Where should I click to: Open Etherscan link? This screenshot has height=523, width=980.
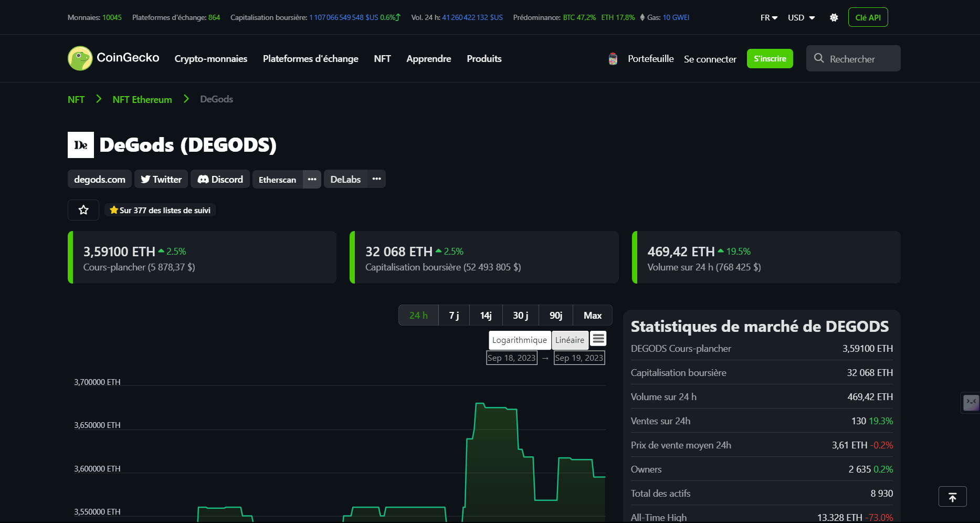(277, 180)
